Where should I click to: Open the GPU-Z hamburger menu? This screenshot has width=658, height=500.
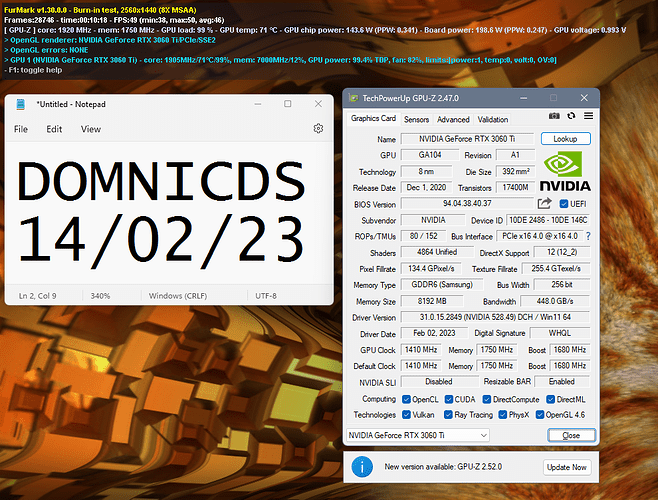pos(588,116)
